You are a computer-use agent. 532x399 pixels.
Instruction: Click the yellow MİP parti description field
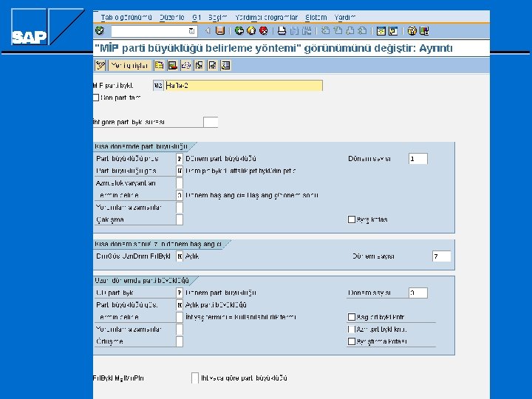[x=244, y=86]
